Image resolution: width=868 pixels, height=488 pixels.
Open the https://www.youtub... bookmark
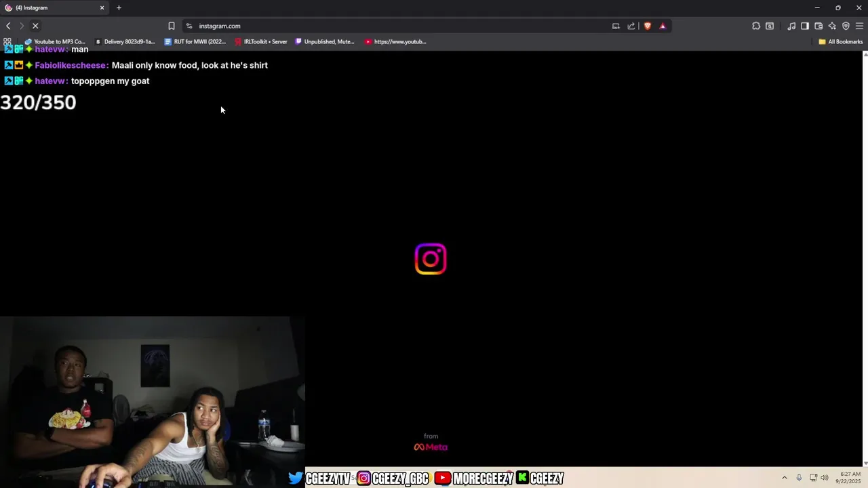click(x=395, y=41)
